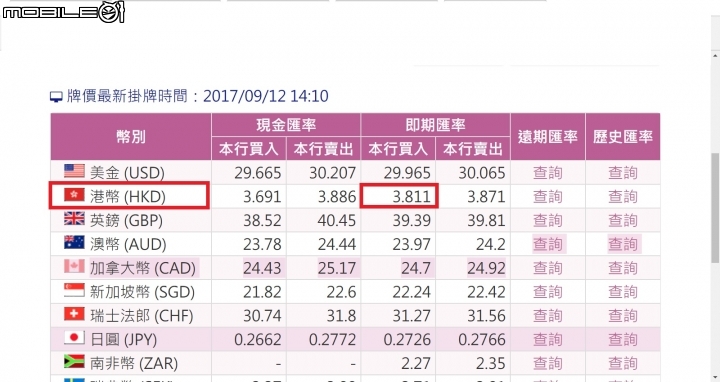This screenshot has width=720, height=382.
Task: Click the Singapore flag icon for SGD
Action: (x=74, y=290)
